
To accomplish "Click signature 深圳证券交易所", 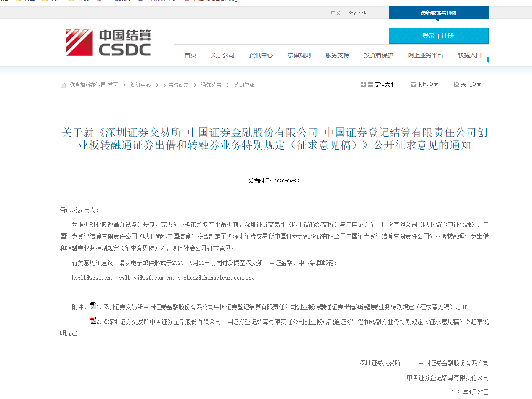I will [x=380, y=363].
